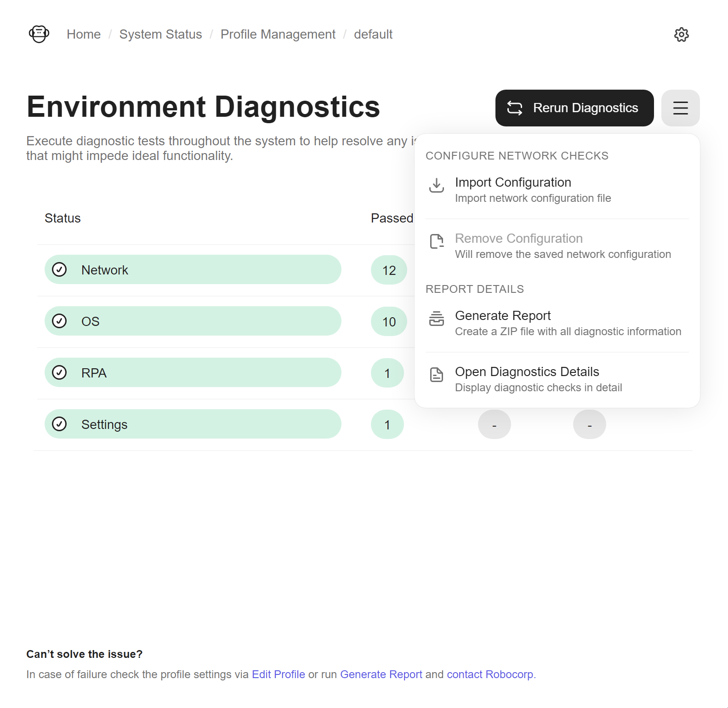Viewport: 728px width, 708px height.
Task: Click the checkmark icon in Settings row
Action: tap(59, 424)
